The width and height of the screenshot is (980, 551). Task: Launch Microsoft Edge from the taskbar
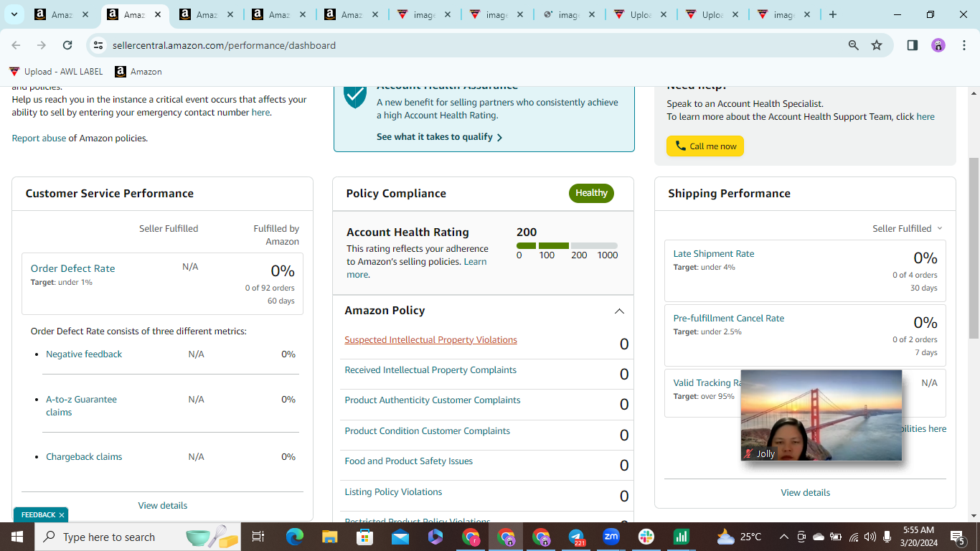point(295,537)
